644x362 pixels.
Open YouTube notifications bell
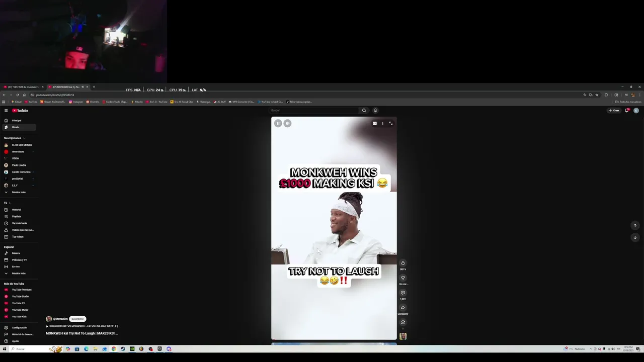(x=627, y=111)
